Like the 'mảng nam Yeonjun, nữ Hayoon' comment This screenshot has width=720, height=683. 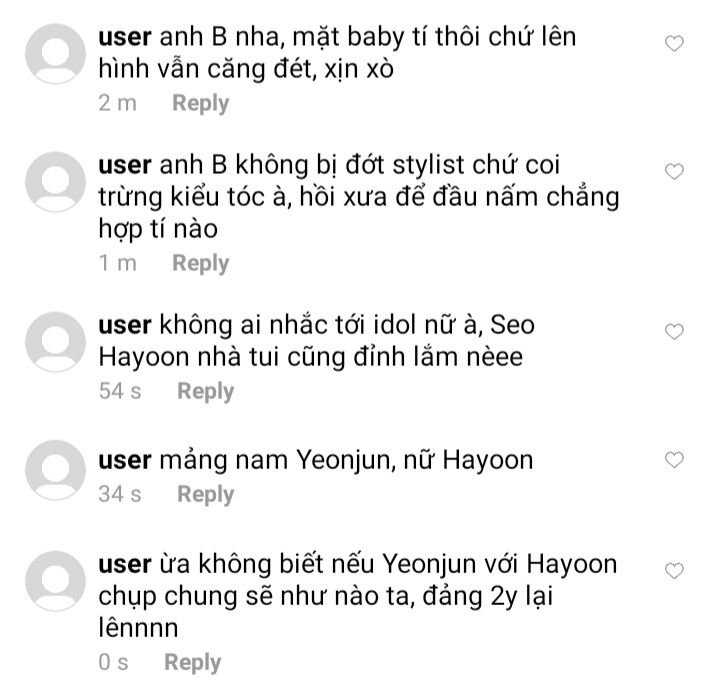click(x=674, y=460)
